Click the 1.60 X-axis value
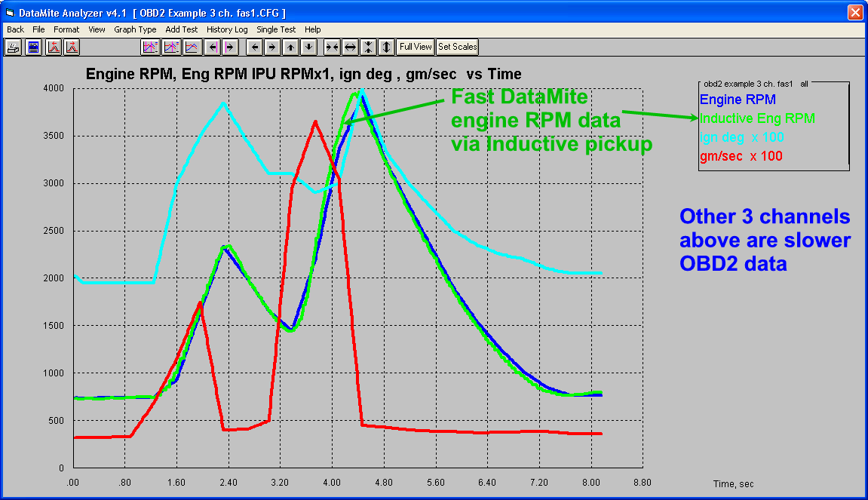868x500 pixels. (x=176, y=483)
